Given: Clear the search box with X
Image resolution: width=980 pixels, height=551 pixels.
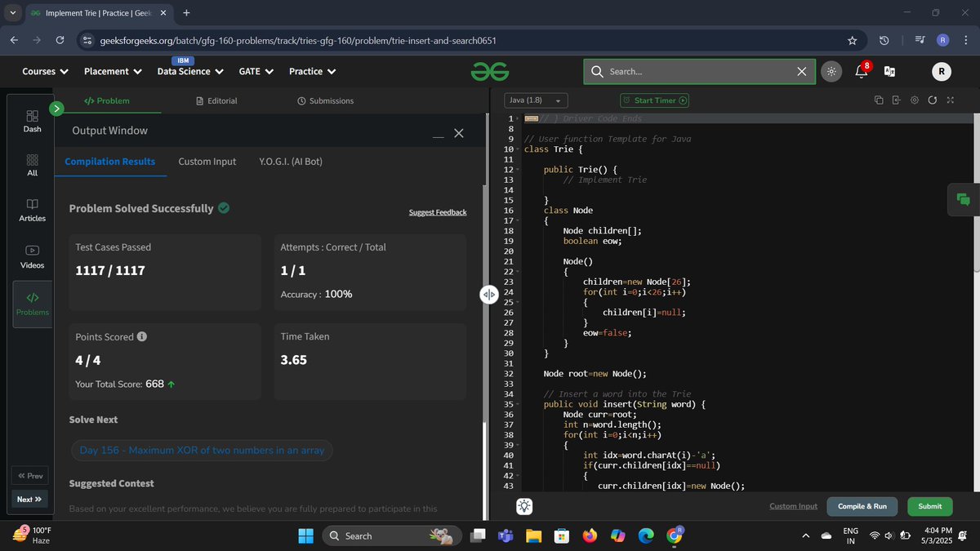Looking at the screenshot, I should [801, 72].
